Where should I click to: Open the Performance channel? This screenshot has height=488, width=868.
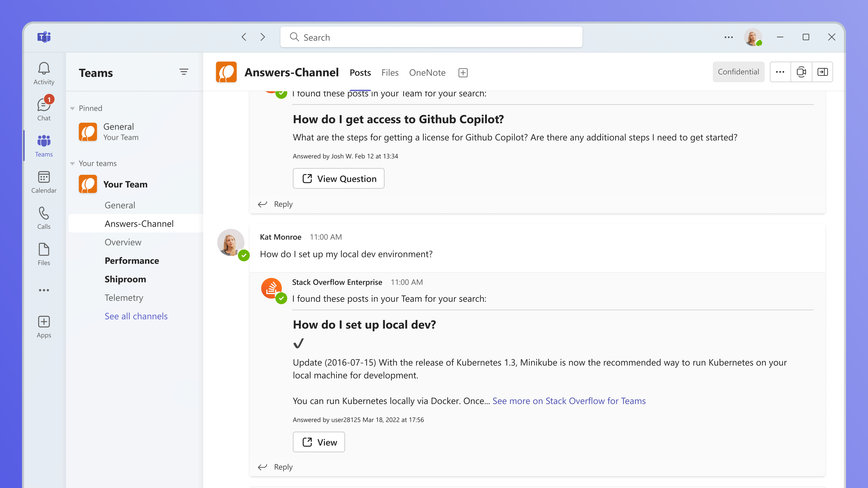132,260
